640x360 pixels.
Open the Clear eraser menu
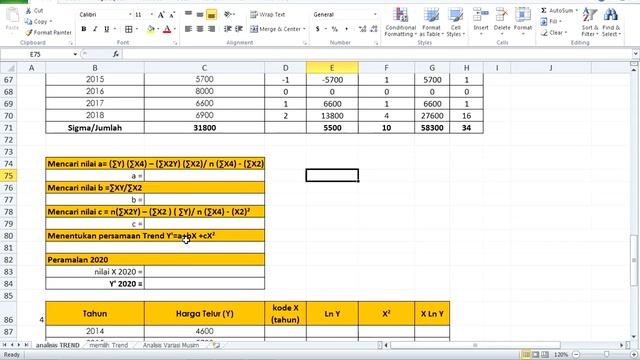tap(554, 33)
